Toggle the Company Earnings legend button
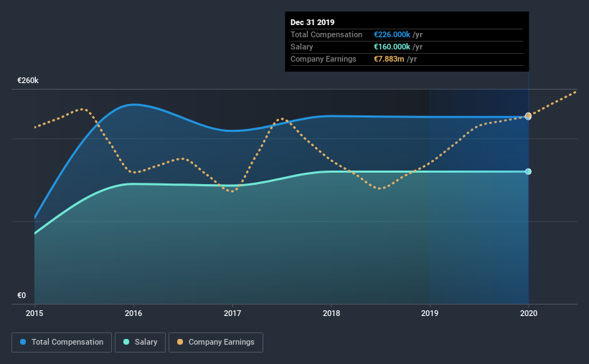Image resolution: width=589 pixels, height=364 pixels. (216, 343)
